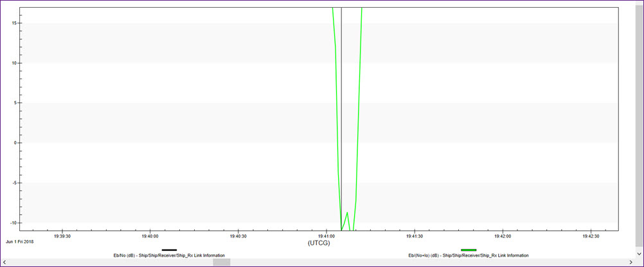Click the vertical scrollbar down arrow
The width and height of the screenshot is (644, 267).
click(640, 253)
